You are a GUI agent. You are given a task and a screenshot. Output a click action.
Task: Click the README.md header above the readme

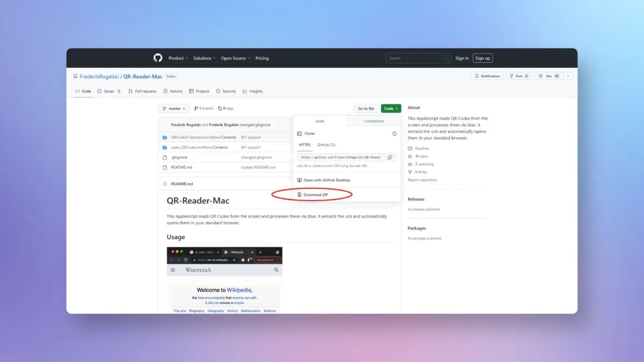[182, 184]
